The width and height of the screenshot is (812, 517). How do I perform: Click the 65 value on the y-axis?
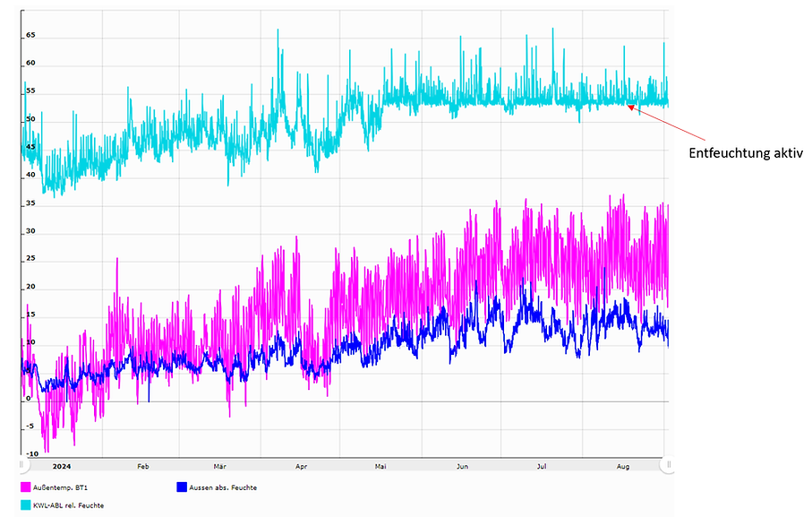(30, 35)
